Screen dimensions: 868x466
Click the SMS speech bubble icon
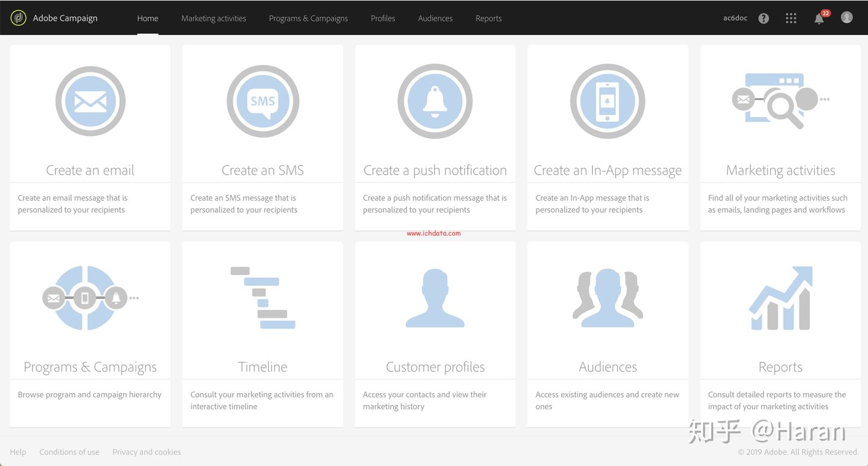(x=263, y=101)
